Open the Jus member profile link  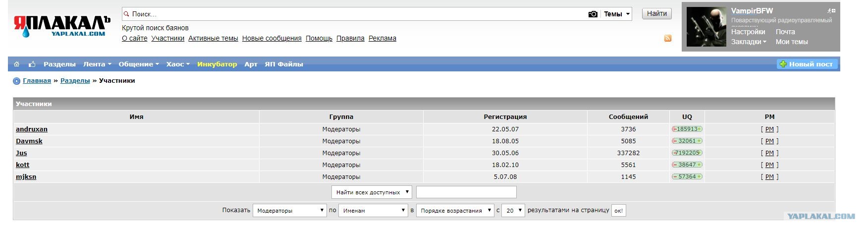(x=21, y=153)
